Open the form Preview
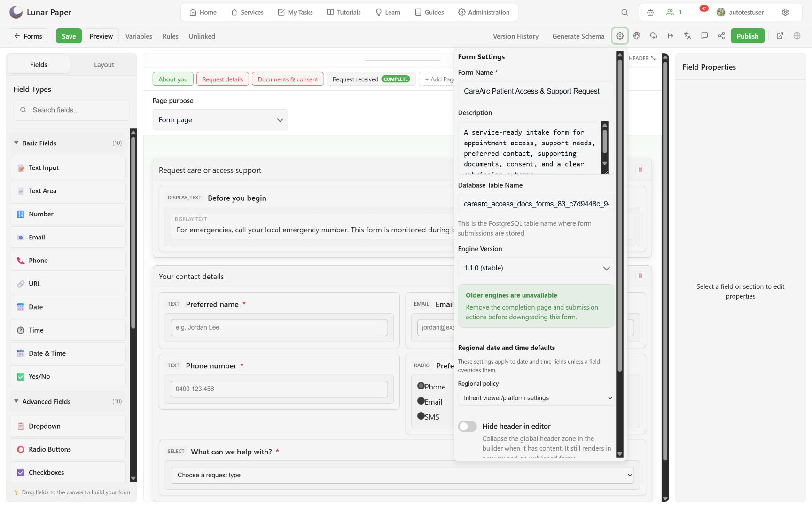 coord(101,36)
